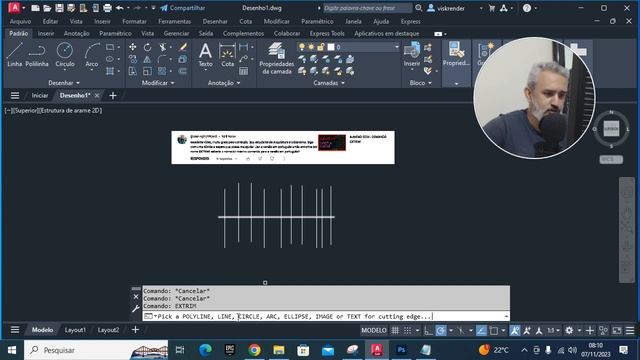Screen dimensions: 640x360
Task: Expand the Camadas panel
Action: [329, 83]
